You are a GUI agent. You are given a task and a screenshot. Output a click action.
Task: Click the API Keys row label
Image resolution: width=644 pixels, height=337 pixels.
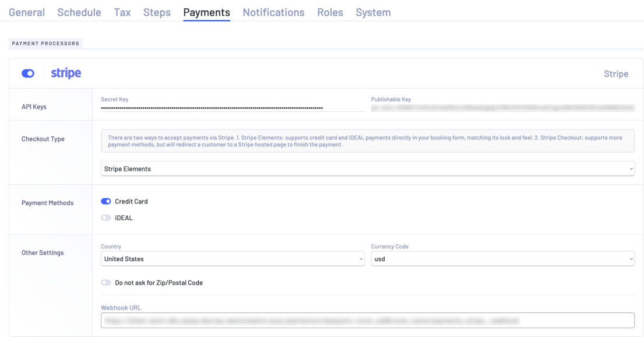[x=34, y=107]
